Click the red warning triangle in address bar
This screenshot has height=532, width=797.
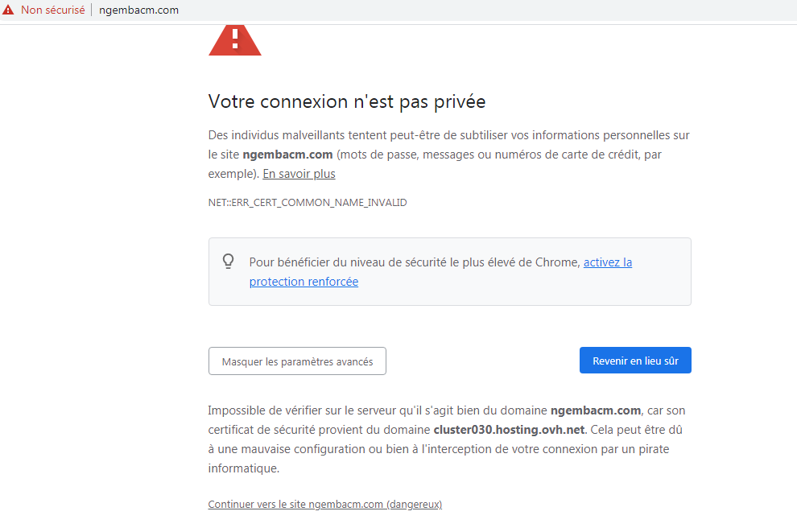(x=8, y=10)
